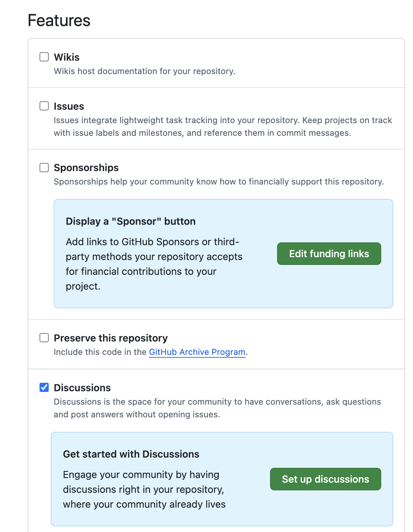Enable the Wikis checkbox
This screenshot has width=413, height=532.
click(x=44, y=57)
